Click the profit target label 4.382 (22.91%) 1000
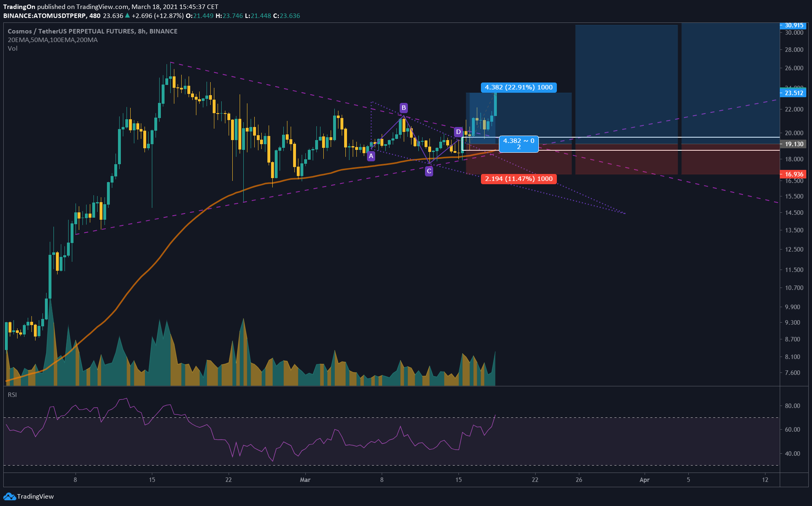Image resolution: width=812 pixels, height=506 pixels. pyautogui.click(x=519, y=87)
